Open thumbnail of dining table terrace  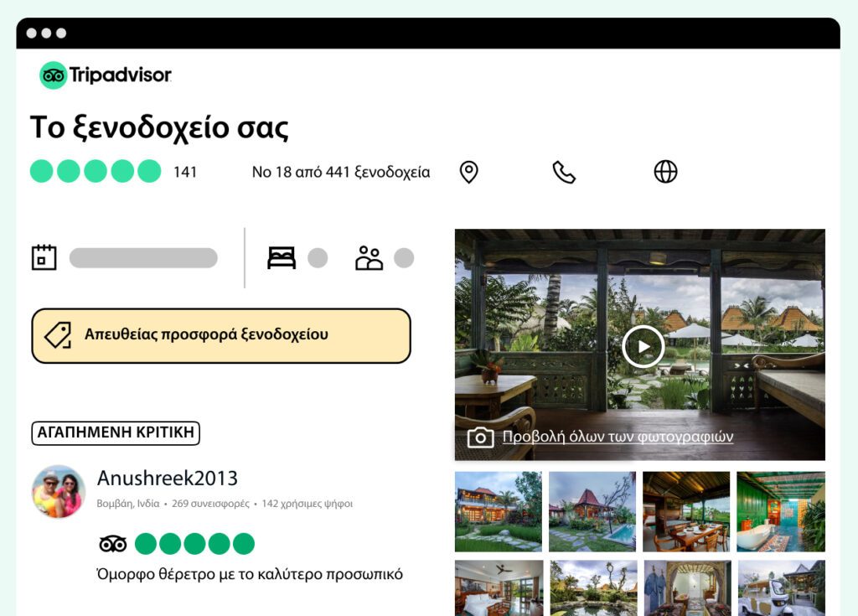[686, 511]
